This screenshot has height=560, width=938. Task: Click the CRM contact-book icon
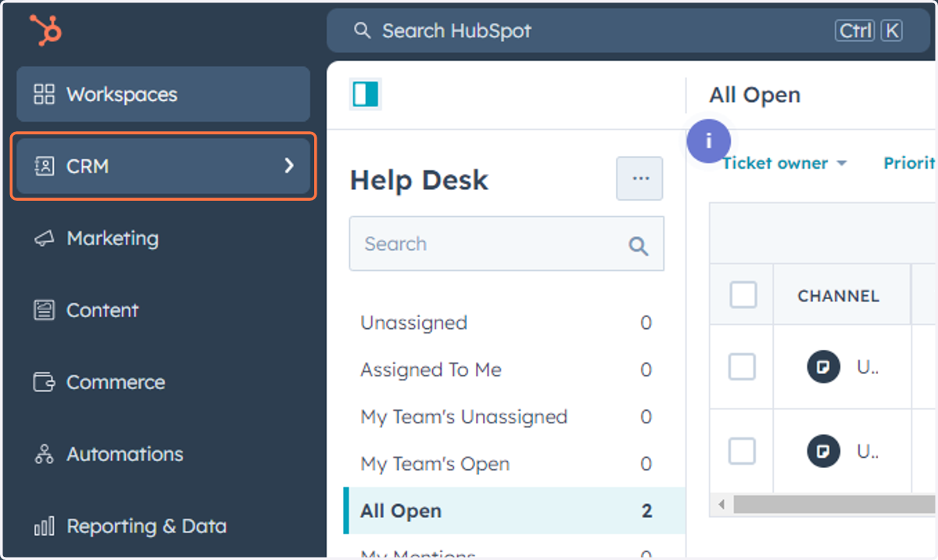point(45,166)
